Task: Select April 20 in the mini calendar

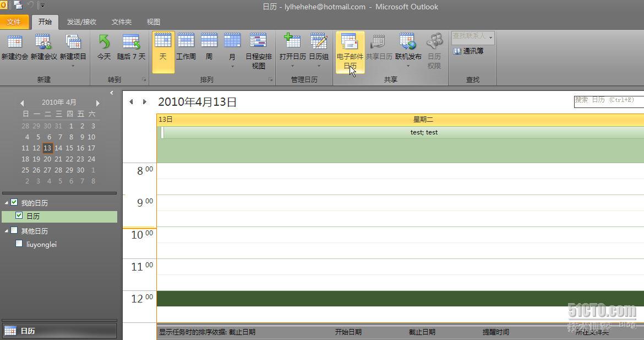Action: tap(48, 159)
